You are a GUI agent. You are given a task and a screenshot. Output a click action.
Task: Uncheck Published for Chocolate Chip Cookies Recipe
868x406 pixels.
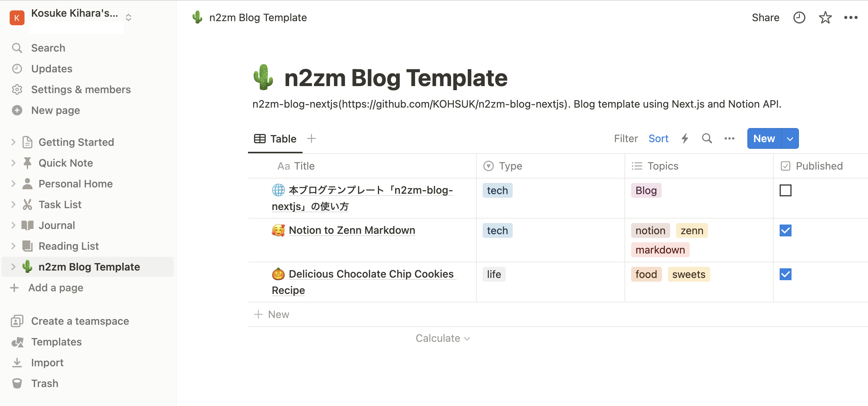coord(785,274)
